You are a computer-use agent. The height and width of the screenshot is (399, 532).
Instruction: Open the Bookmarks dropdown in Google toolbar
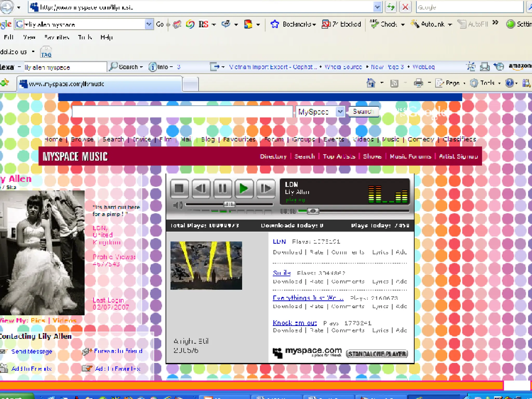pyautogui.click(x=299, y=24)
